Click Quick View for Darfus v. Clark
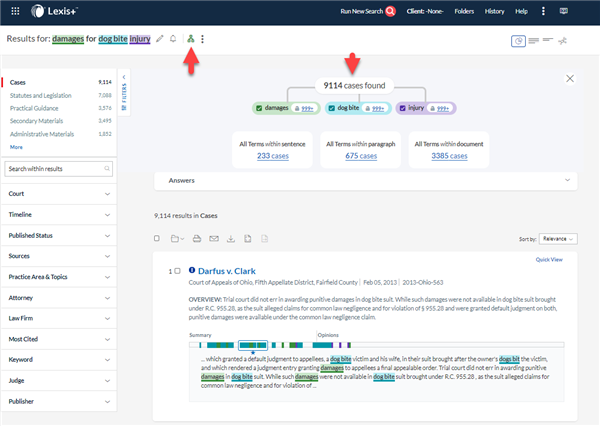The width and height of the screenshot is (600, 426). pyautogui.click(x=549, y=260)
